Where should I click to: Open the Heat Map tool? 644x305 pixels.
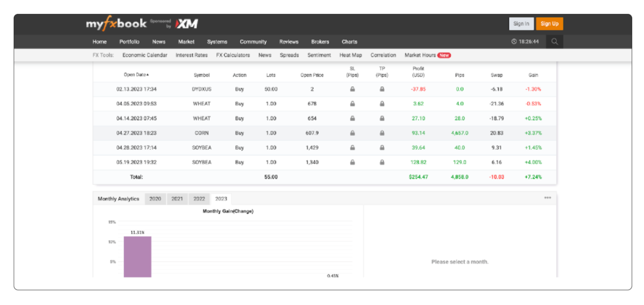(350, 55)
